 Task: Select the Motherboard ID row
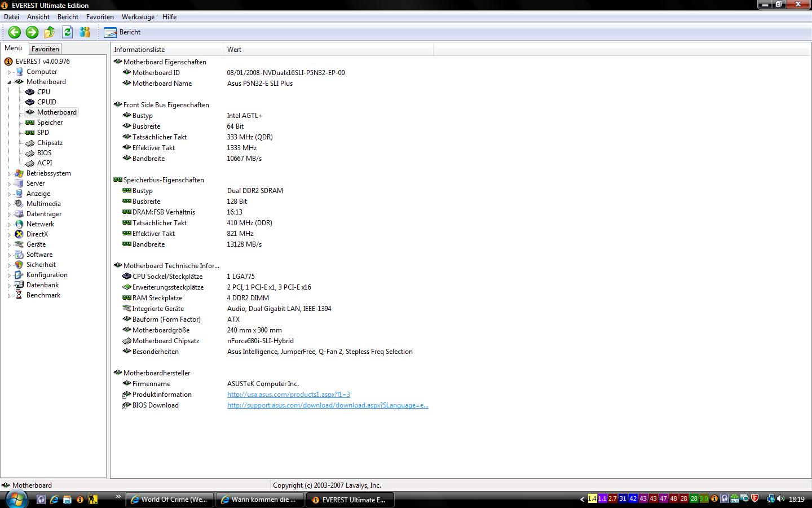click(x=272, y=73)
